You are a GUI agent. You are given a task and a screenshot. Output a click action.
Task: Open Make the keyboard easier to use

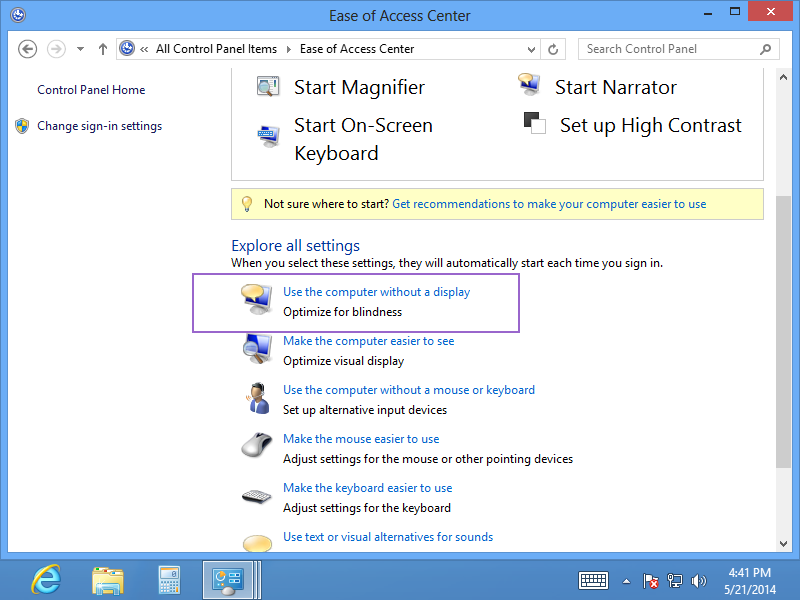[x=367, y=488]
